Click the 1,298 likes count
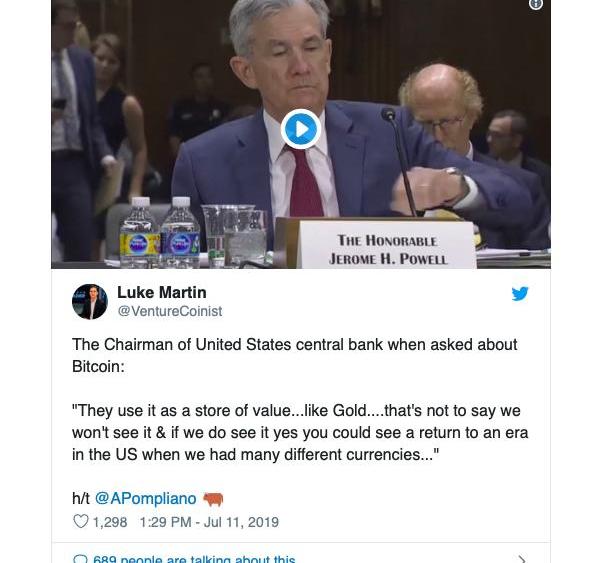This screenshot has height=563, width=597. [x=110, y=522]
